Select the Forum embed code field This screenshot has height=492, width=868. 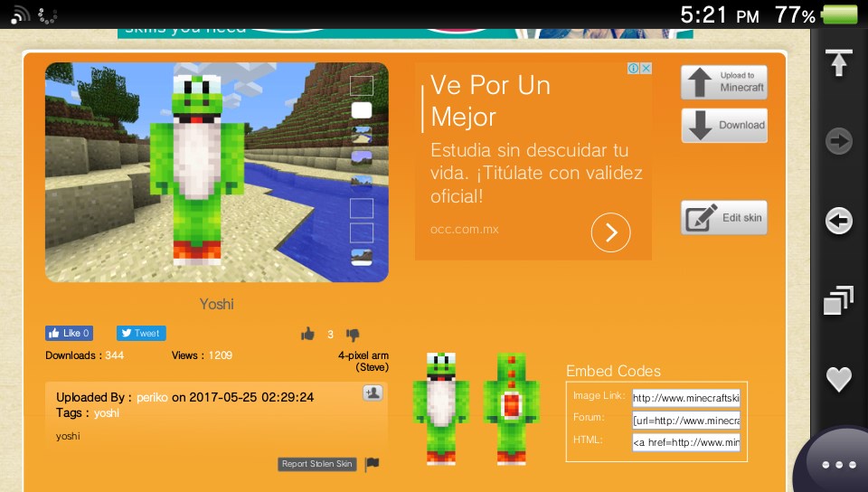click(686, 420)
